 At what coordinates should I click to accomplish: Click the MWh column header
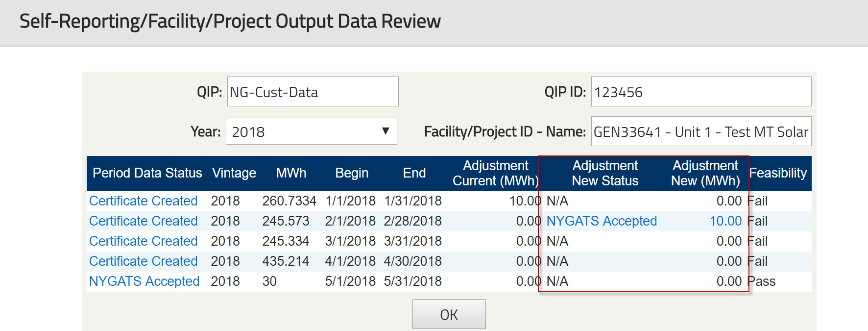pos(291,173)
